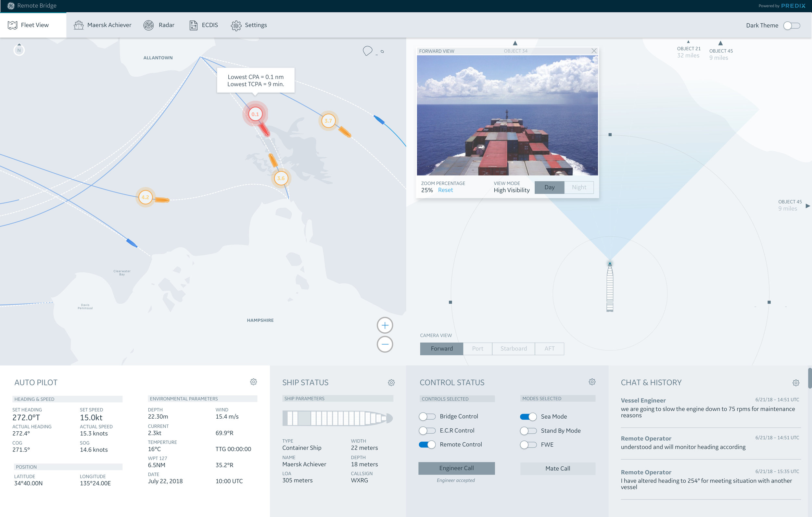Reset the forward view zoom percentage
812x517 pixels.
(x=445, y=190)
